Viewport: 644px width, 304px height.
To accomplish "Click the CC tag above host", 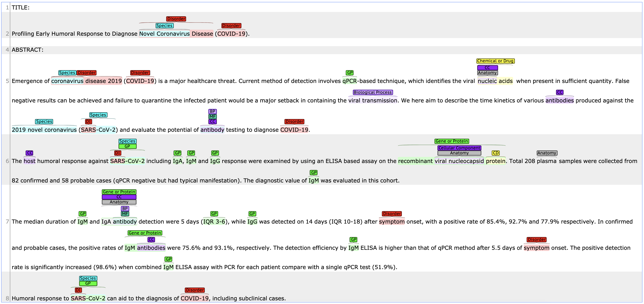I will point(29,153).
